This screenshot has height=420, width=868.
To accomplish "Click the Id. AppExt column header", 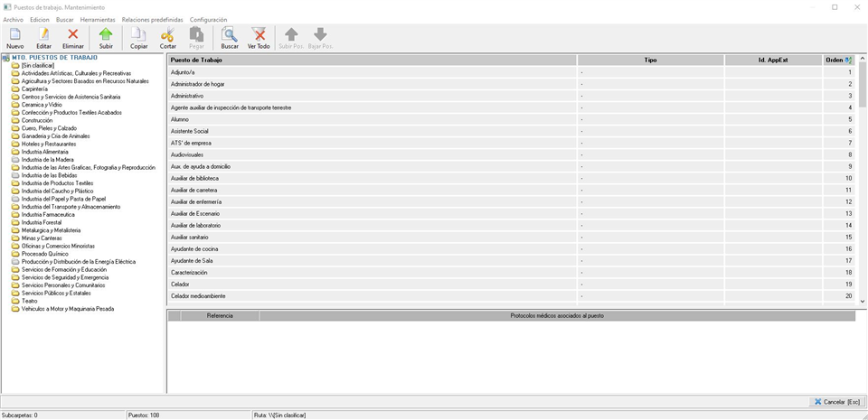I will pyautogui.click(x=773, y=61).
